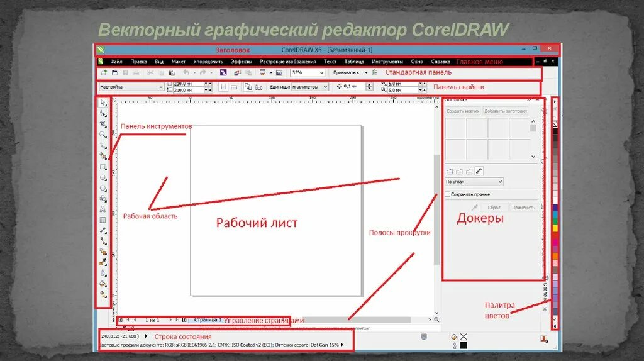Click the Undo arrow icon
Screen dimensions: 644x361
(x=186, y=73)
